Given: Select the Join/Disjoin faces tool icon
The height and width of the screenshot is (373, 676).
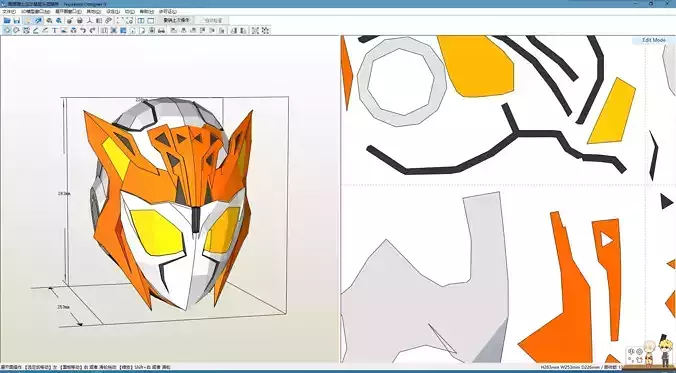Looking at the screenshot, I should (x=26, y=30).
